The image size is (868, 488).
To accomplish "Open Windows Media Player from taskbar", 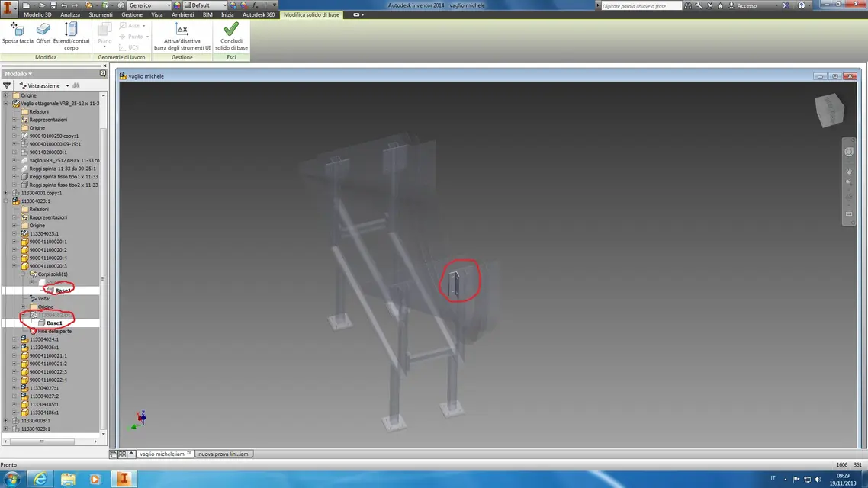I will coord(95,479).
